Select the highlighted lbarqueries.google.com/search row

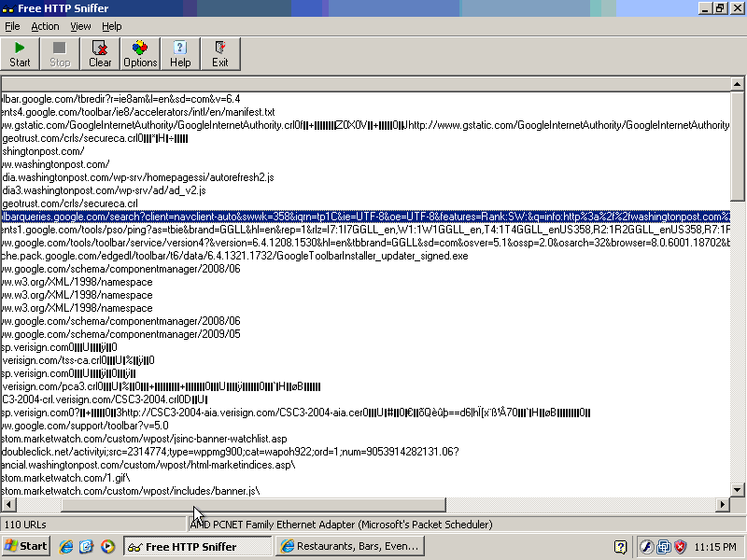tap(365, 217)
